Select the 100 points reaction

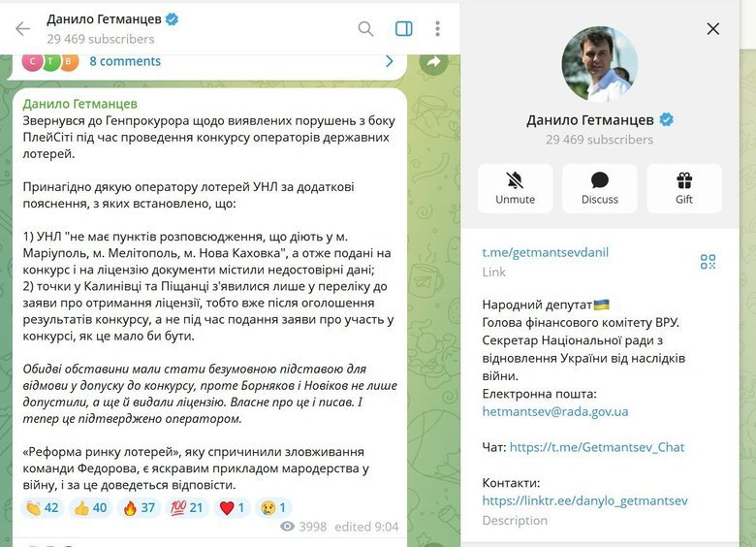coord(187,507)
